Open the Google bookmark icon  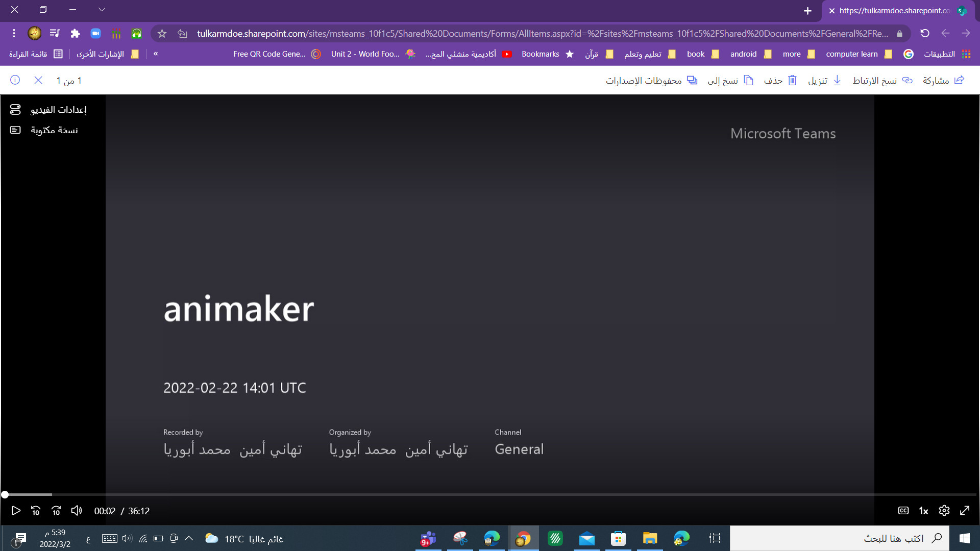[x=909, y=54]
